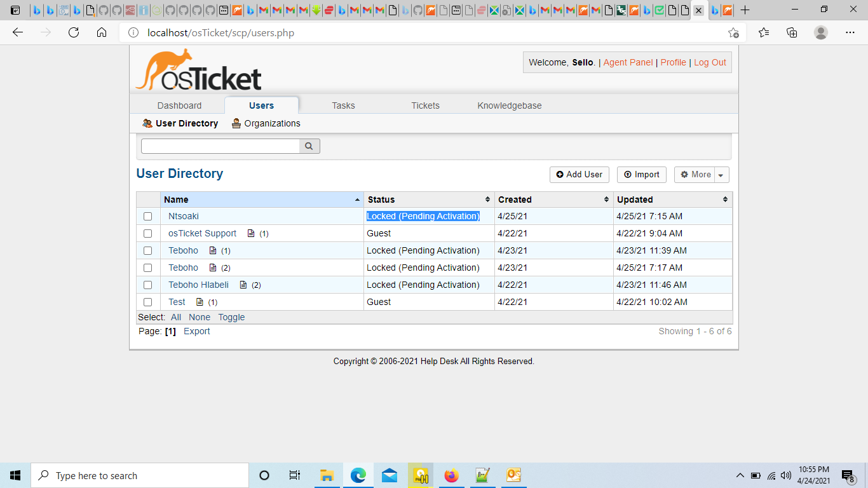Screen dimensions: 868x488
Task: Open Windows Start menu
Action: point(15,475)
